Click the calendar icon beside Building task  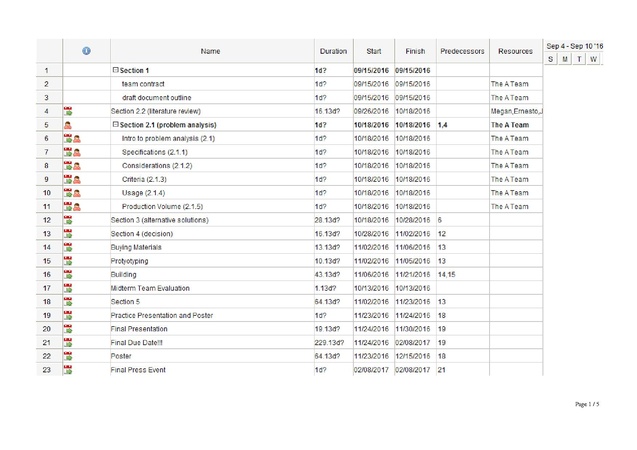[x=68, y=275]
